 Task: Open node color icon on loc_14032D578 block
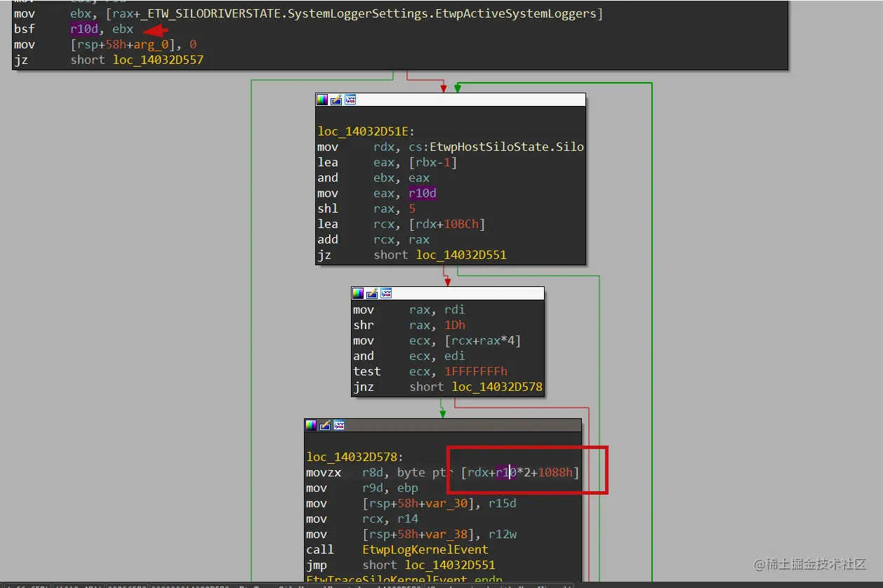point(311,425)
